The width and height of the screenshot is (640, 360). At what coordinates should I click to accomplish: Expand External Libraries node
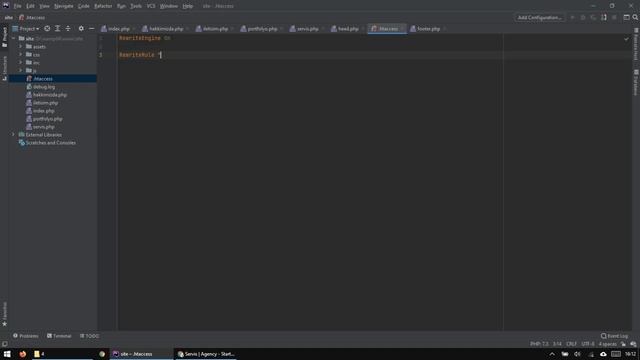click(13, 135)
